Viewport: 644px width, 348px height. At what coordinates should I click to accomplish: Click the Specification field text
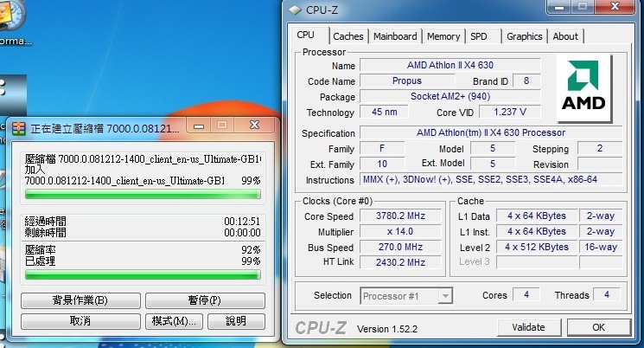pos(491,132)
